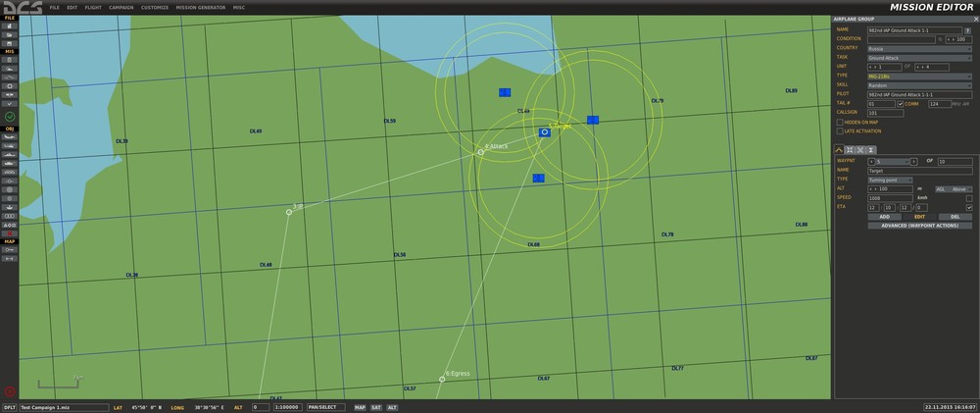Image resolution: width=980 pixels, height=413 pixels.
Task: Click the ADD waypoint button
Action: click(x=884, y=217)
